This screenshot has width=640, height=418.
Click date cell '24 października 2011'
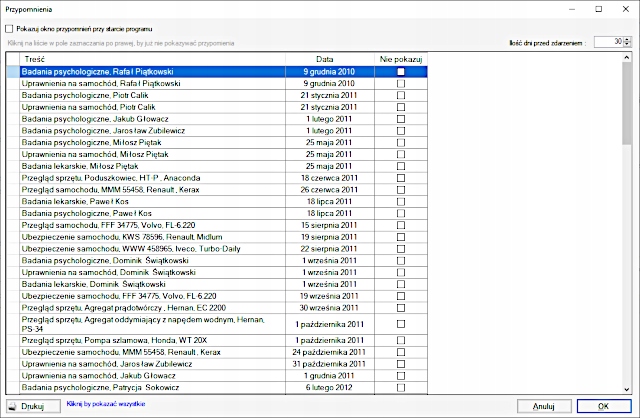330,352
